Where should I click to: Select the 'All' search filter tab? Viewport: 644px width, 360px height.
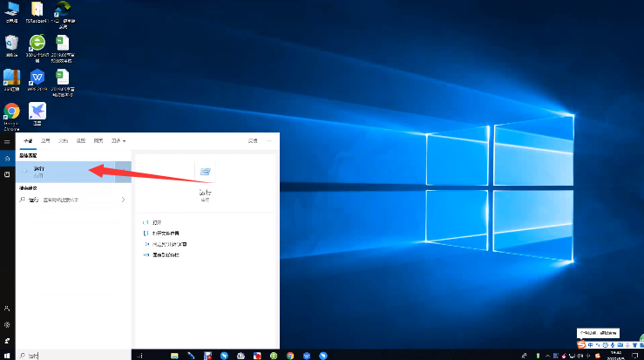coord(28,140)
